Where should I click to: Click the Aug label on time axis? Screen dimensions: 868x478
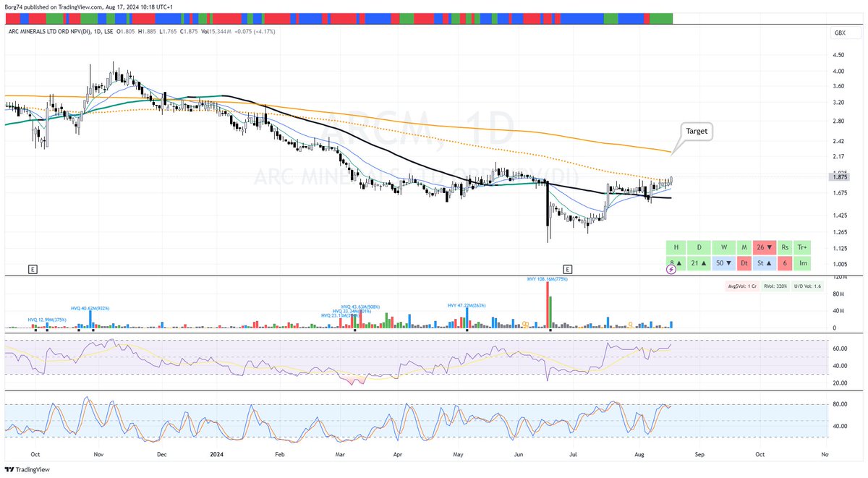click(639, 456)
